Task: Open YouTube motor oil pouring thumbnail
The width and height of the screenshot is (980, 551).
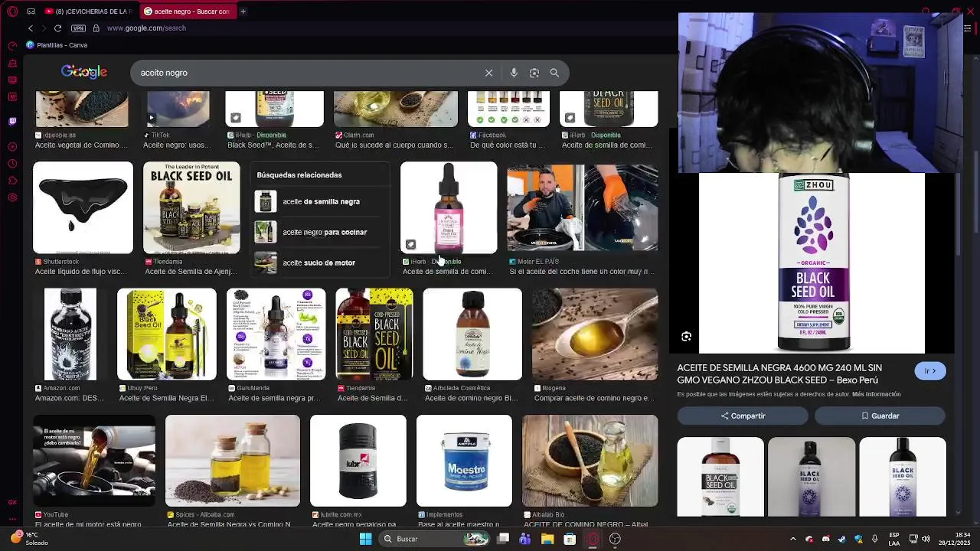Action: pos(94,461)
